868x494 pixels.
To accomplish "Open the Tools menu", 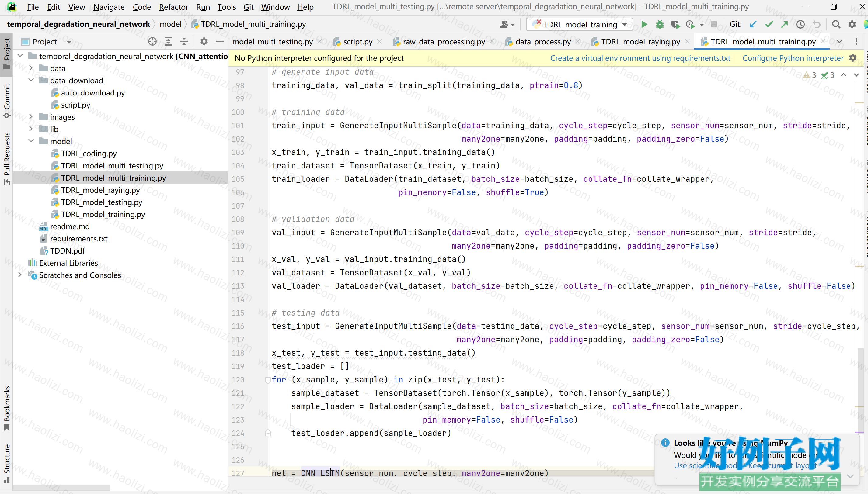I will point(226,7).
